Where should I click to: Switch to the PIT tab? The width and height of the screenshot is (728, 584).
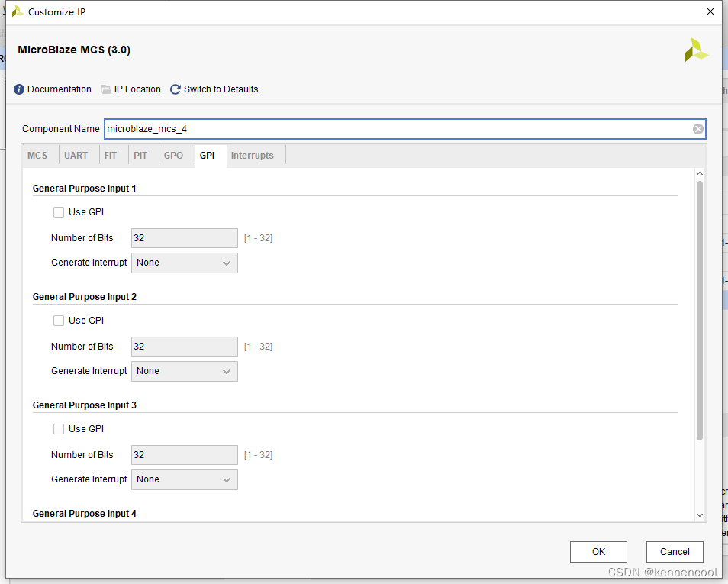click(x=140, y=156)
